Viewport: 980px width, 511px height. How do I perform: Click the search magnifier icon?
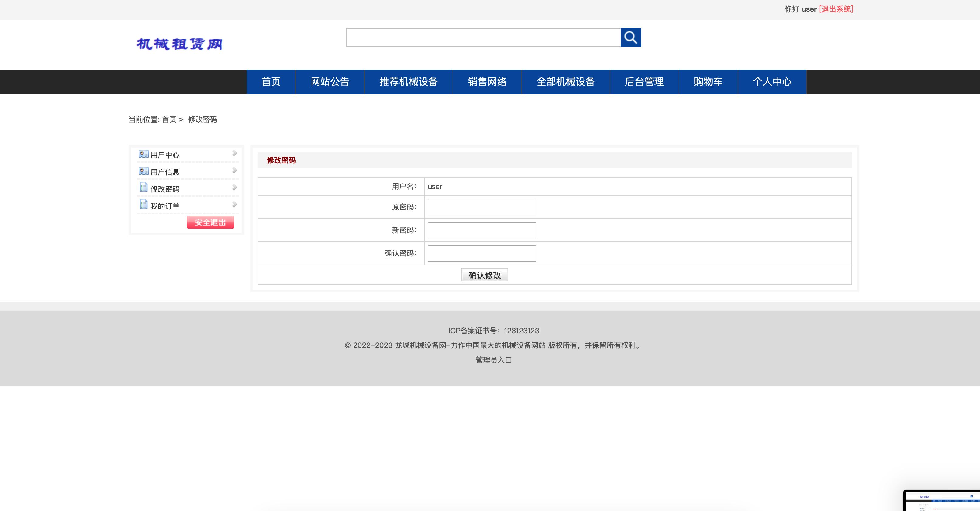pos(631,37)
